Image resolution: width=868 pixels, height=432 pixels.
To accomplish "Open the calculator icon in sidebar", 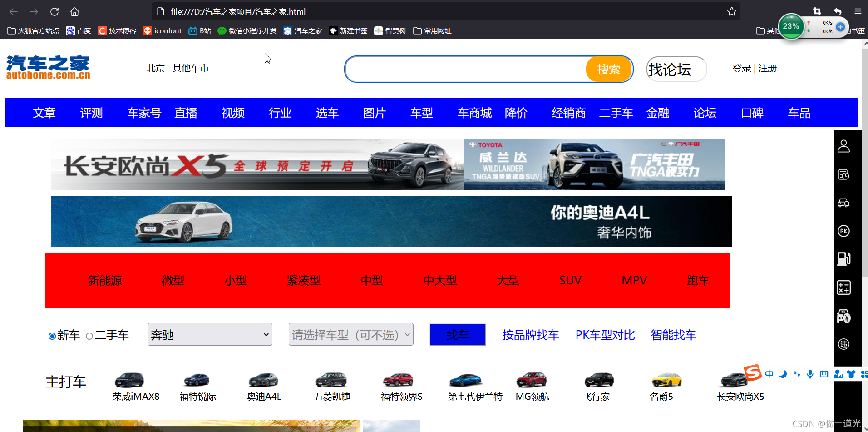I will coord(843,288).
